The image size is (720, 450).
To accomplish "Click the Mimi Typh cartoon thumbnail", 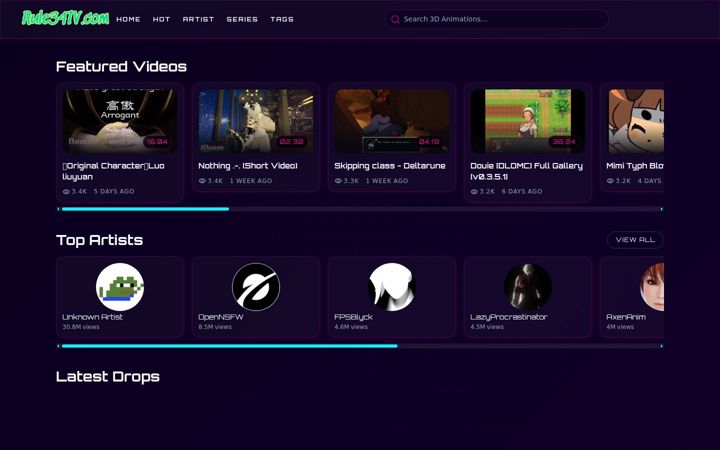I will pos(636,121).
